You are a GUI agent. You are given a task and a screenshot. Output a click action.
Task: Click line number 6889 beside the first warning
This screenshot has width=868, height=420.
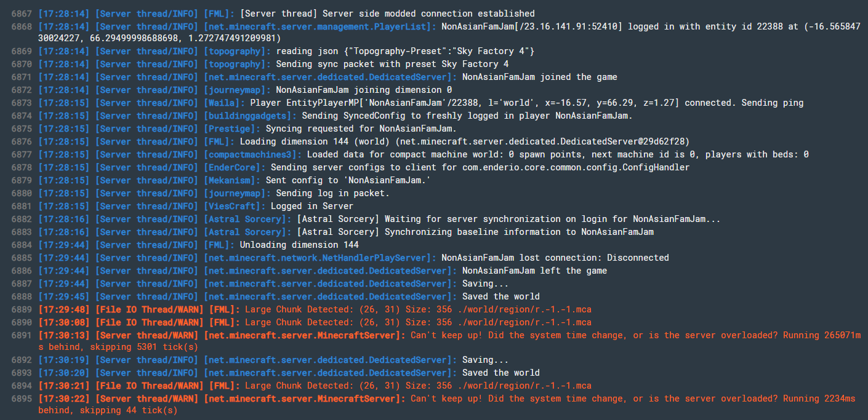[x=22, y=310]
